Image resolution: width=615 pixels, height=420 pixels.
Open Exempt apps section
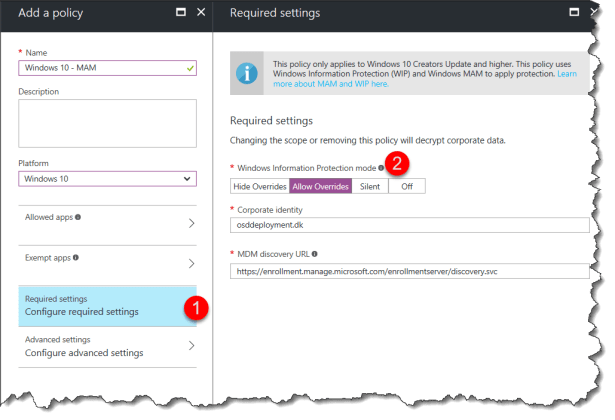(x=107, y=265)
